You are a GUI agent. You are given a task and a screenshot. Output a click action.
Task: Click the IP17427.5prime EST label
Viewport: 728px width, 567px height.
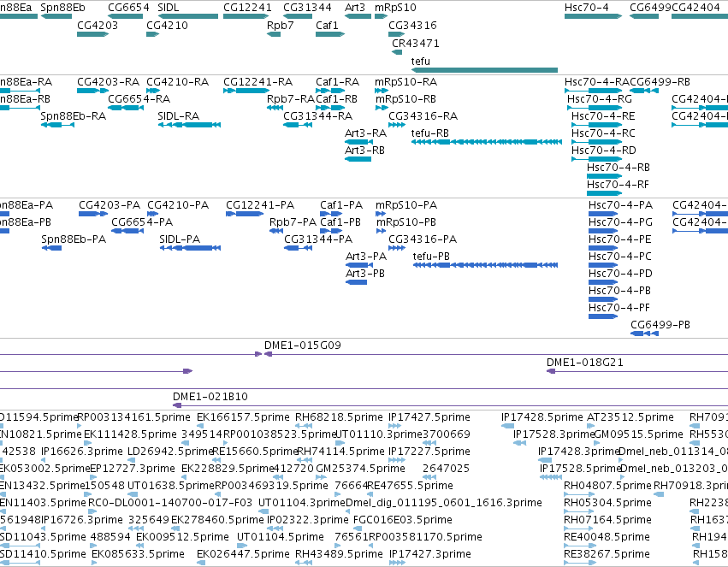click(429, 417)
